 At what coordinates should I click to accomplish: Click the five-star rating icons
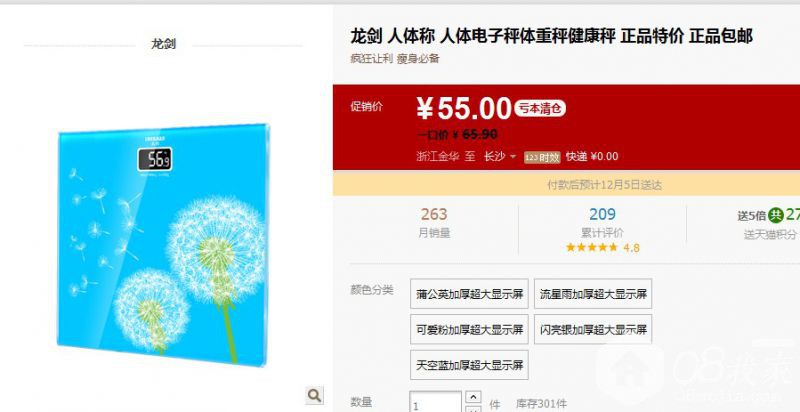(x=592, y=248)
